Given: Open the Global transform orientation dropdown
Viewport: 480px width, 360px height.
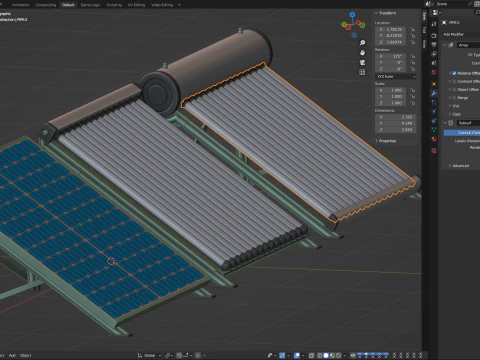Looking at the screenshot, I should point(150,355).
